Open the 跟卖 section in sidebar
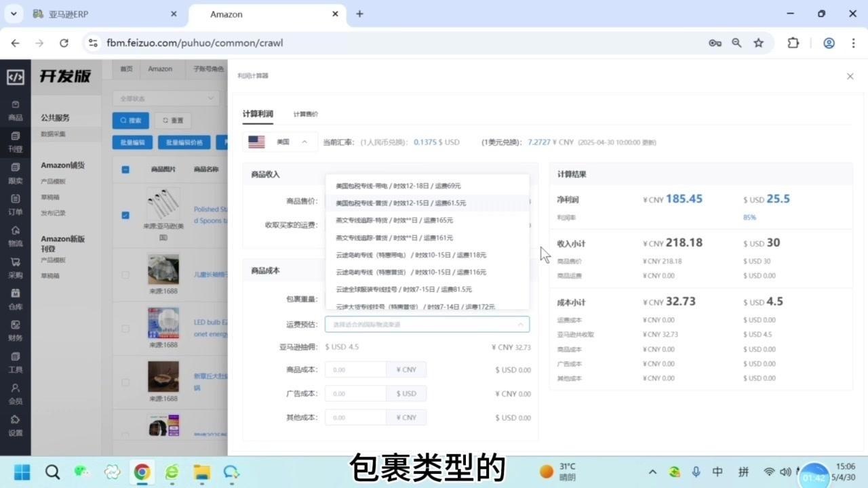 (15, 174)
